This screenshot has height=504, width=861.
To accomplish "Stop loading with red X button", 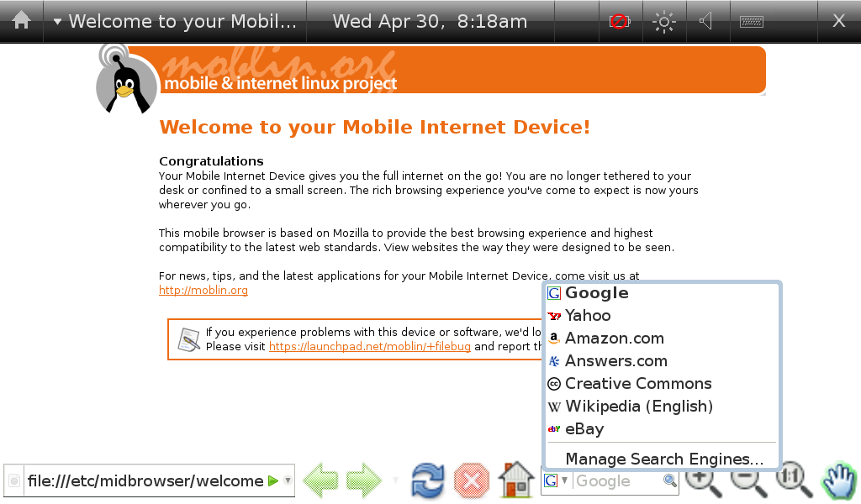I will (472, 481).
